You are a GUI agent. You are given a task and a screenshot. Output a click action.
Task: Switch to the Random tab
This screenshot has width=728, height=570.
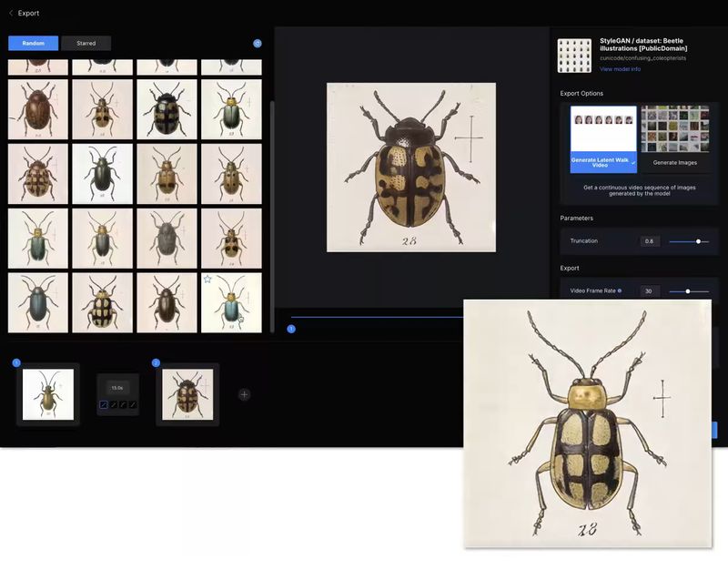point(34,43)
